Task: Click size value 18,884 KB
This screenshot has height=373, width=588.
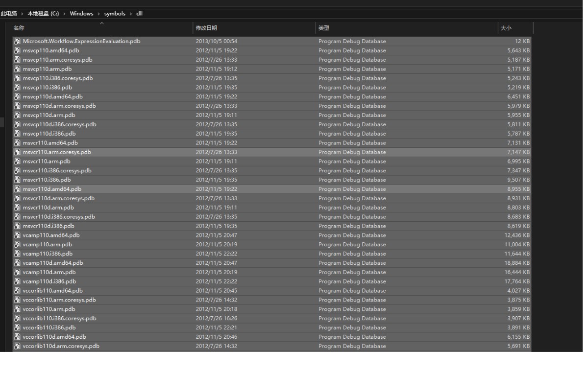Action: (517, 263)
